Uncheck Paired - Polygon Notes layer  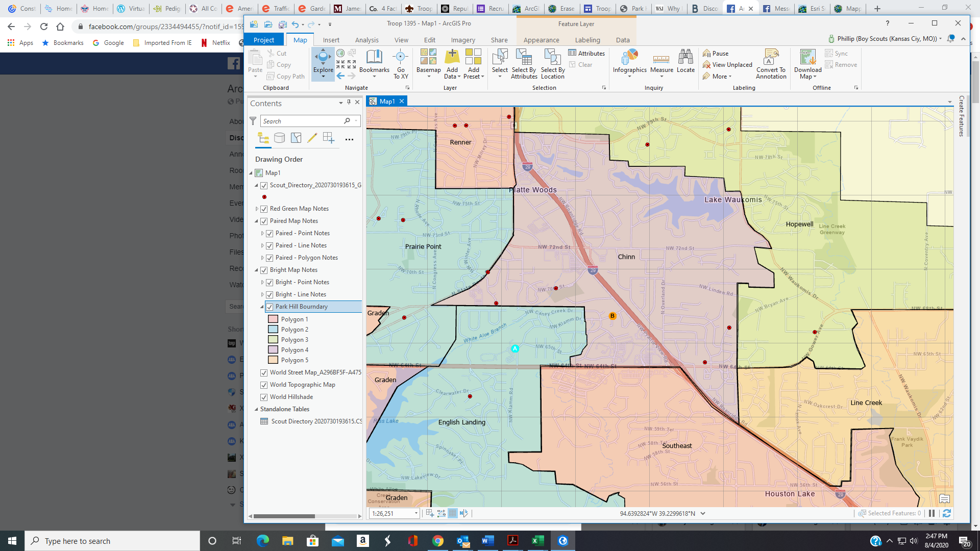(269, 258)
